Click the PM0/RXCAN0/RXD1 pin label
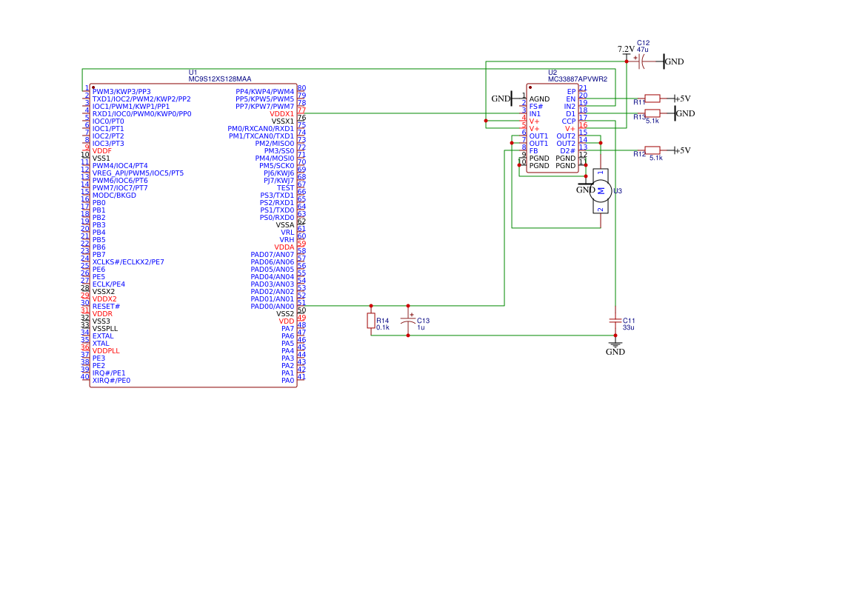 coord(261,129)
